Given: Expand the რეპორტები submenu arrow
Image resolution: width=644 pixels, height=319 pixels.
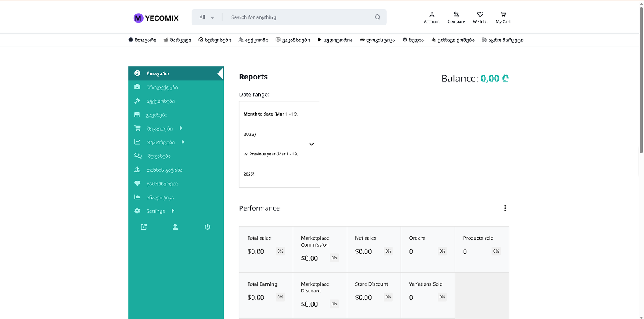Looking at the screenshot, I should pos(183,142).
